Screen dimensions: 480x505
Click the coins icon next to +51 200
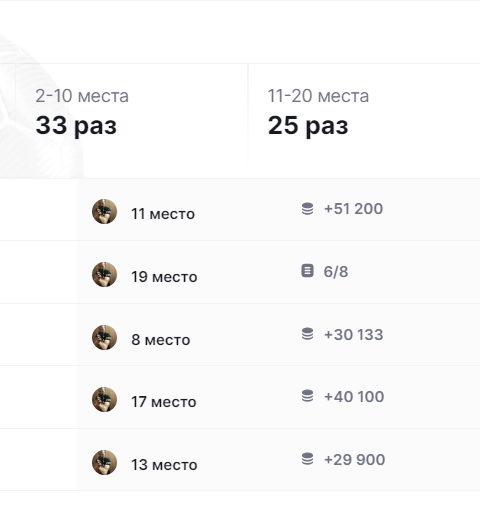[307, 209]
